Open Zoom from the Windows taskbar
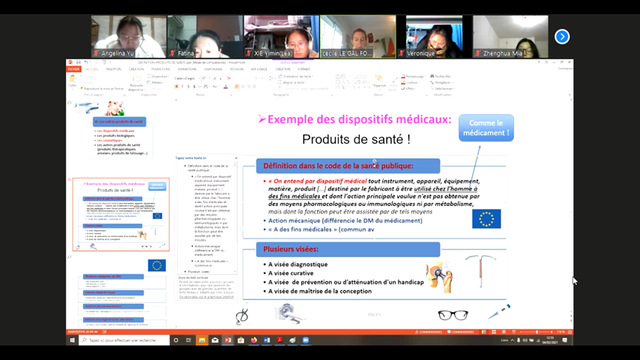 (x=306, y=340)
